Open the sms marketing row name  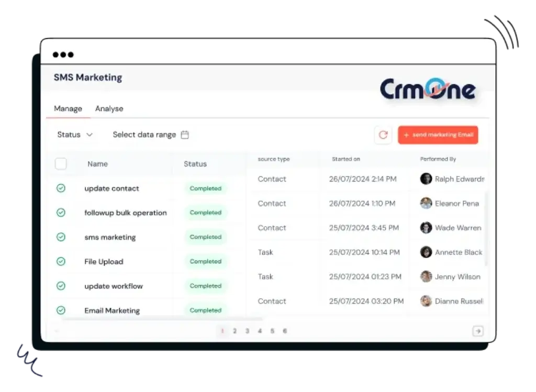click(x=110, y=237)
